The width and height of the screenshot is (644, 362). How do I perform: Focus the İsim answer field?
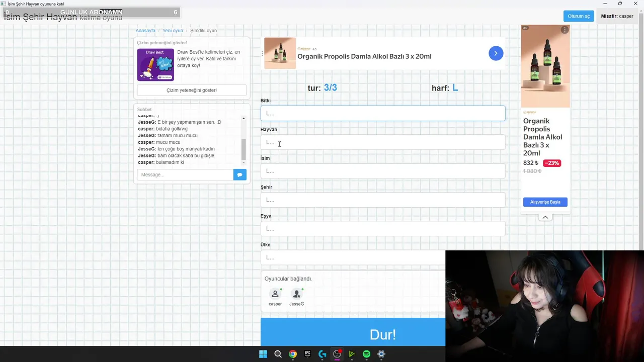383,171
